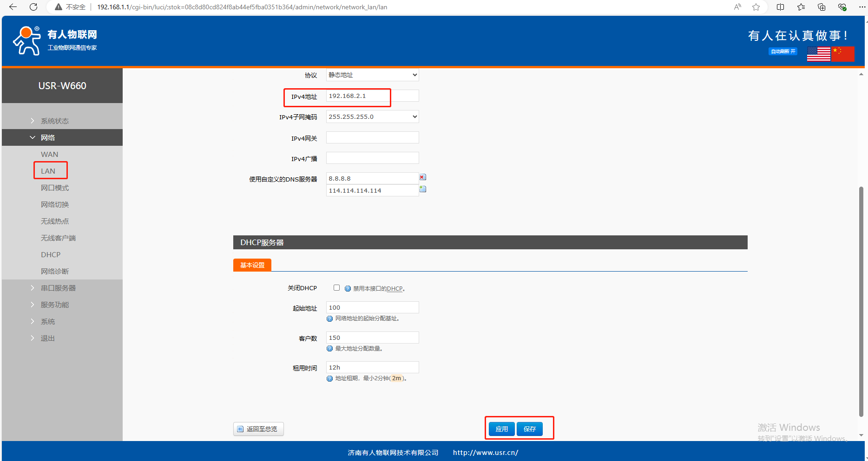This screenshot has height=461, width=868.
Task: Click the IPv4 gateway input field
Action: click(372, 138)
